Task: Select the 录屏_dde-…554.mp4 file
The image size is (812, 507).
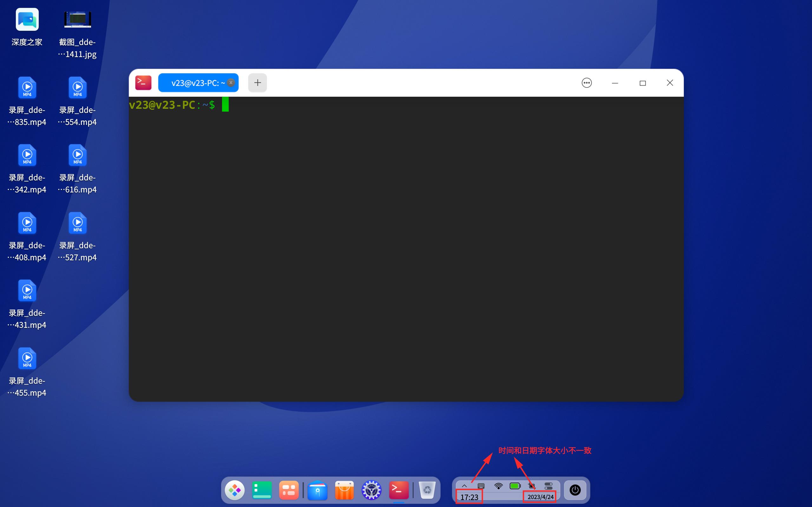Action: click(77, 101)
